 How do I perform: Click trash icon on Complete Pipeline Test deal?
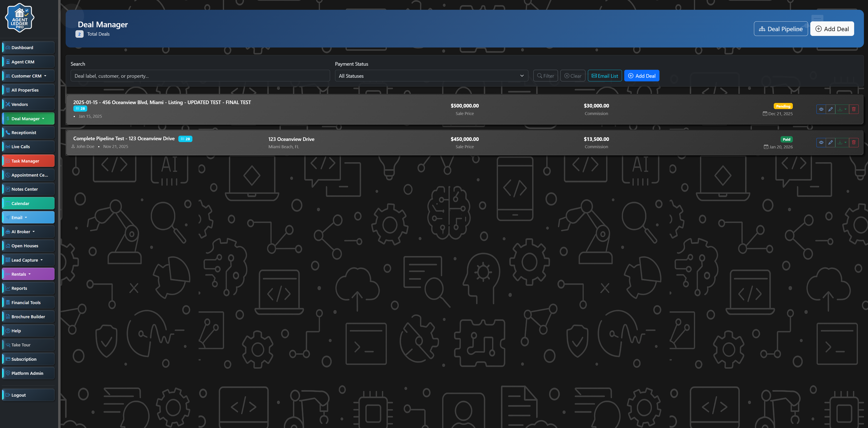853,142
